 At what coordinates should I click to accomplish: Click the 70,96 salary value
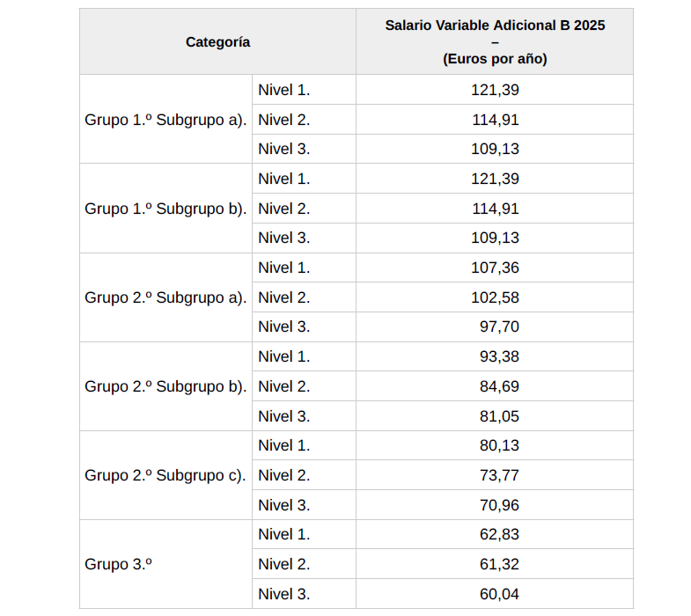[x=499, y=505]
